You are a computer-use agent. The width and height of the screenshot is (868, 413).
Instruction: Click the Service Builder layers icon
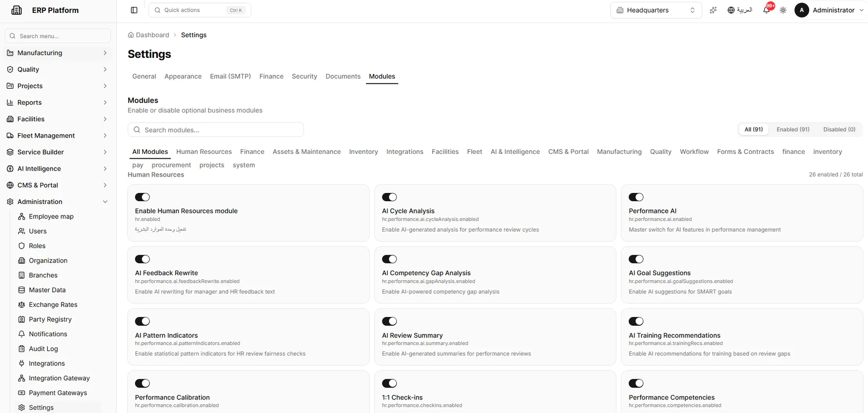click(x=10, y=152)
